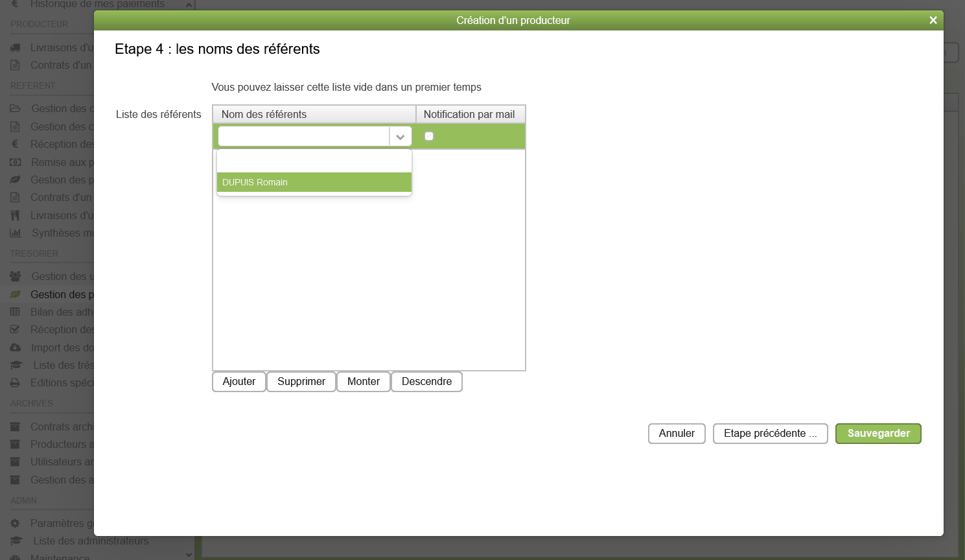The height and width of the screenshot is (560, 965).
Task: Click the banknote icon beside Remise aux
Action: (x=16, y=162)
